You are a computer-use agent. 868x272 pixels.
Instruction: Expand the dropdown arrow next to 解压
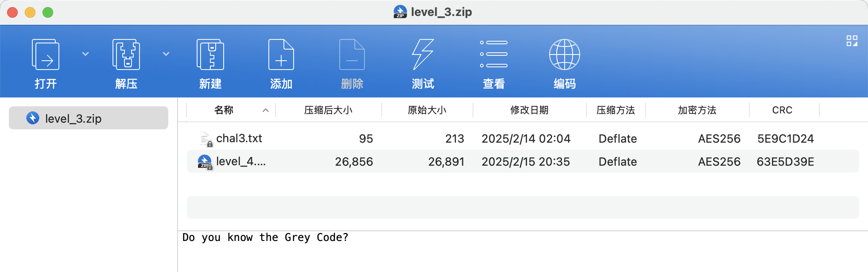click(x=166, y=54)
